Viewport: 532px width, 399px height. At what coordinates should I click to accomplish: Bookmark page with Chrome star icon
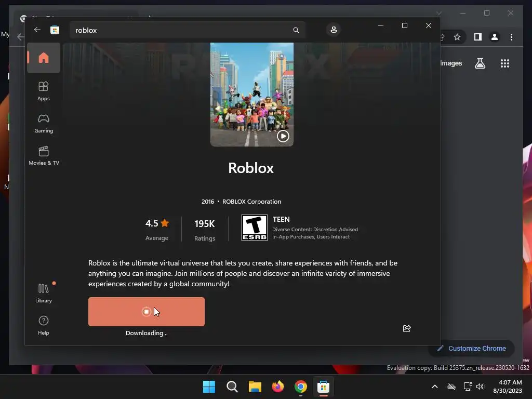(457, 37)
